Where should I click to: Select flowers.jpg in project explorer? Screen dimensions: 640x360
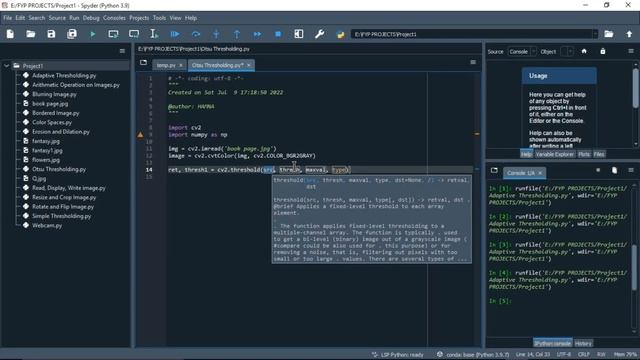[x=46, y=160]
